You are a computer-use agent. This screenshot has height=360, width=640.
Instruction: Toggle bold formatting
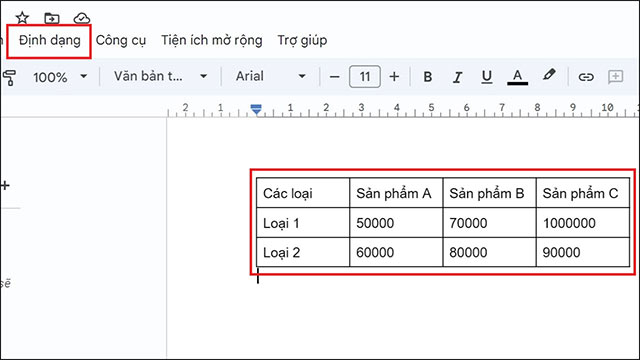pos(428,77)
